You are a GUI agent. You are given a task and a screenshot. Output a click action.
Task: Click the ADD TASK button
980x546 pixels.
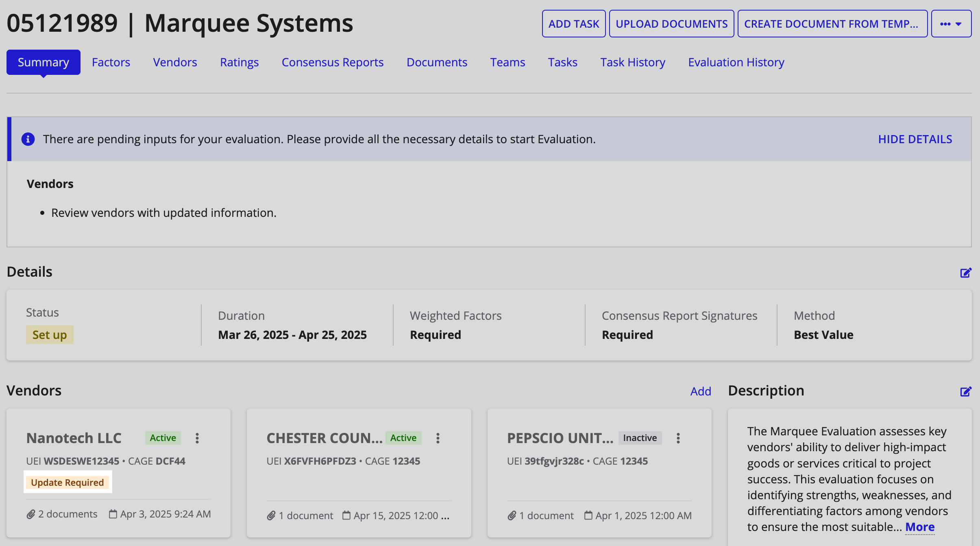574,24
